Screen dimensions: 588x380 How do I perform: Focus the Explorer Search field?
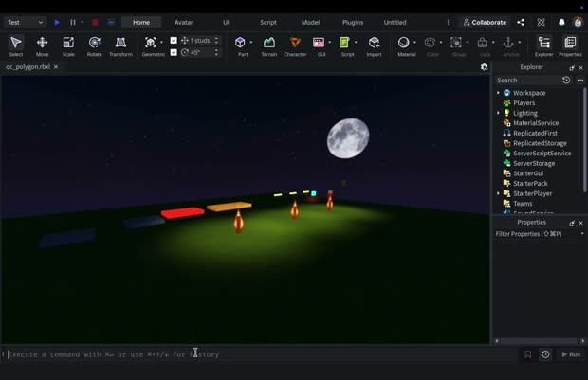coord(528,80)
